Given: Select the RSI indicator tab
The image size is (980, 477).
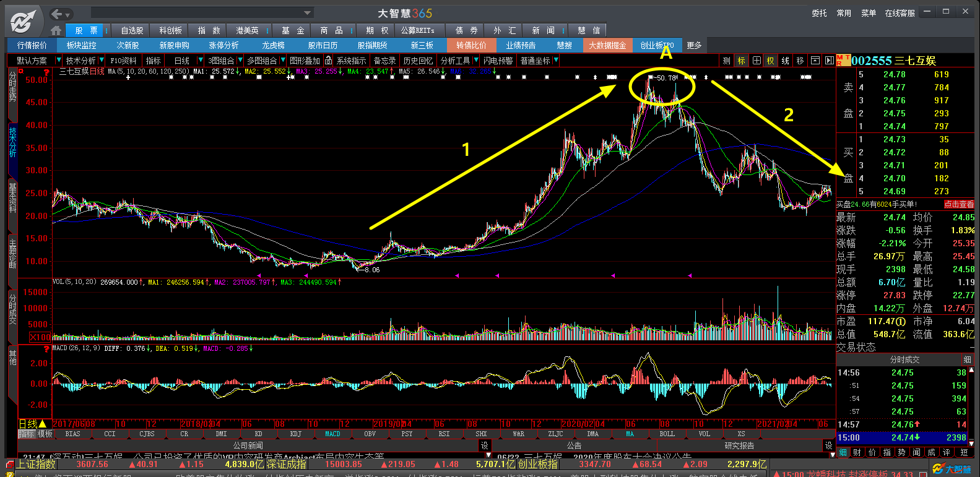Looking at the screenshot, I should 444,434.
